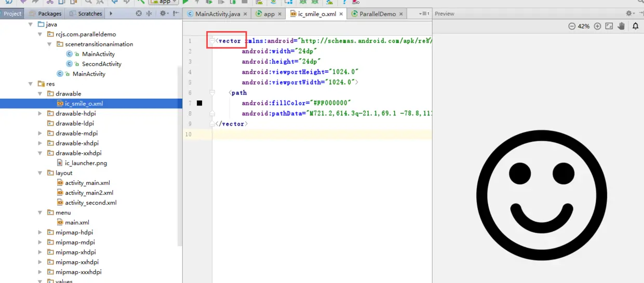Expand the drawable-mdpi folder
Image resolution: width=644 pixels, height=283 pixels.
41,133
